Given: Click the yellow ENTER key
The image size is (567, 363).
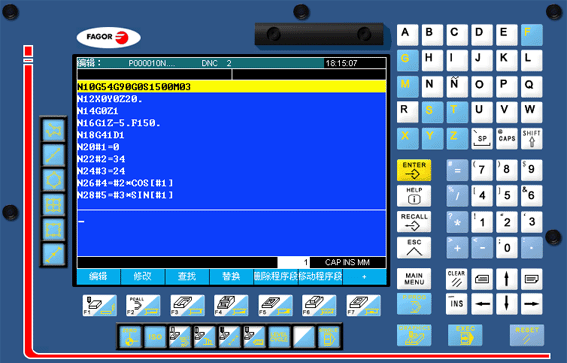Looking at the screenshot, I should pyautogui.click(x=414, y=170).
